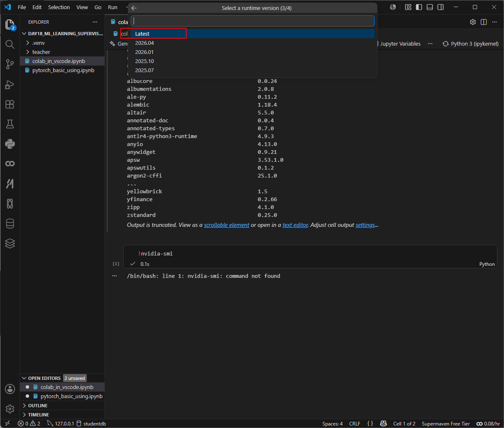Toggle the secondary side bar
The height and width of the screenshot is (428, 504).
click(x=441, y=7)
